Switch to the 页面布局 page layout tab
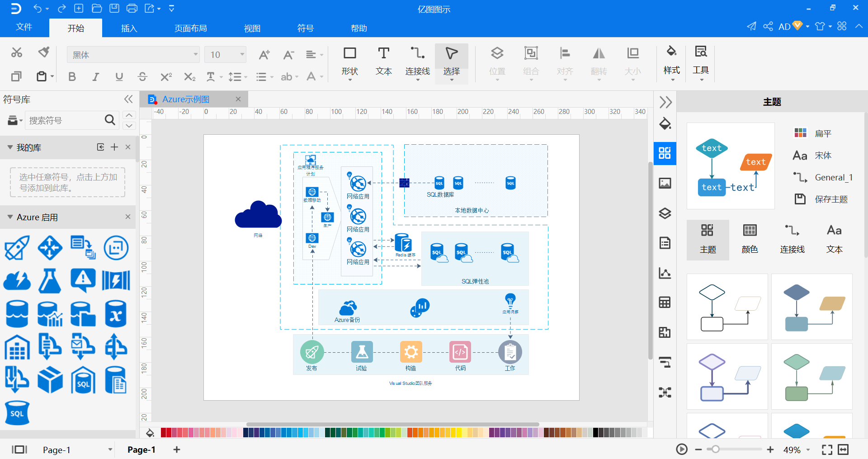868x459 pixels. 190,28
